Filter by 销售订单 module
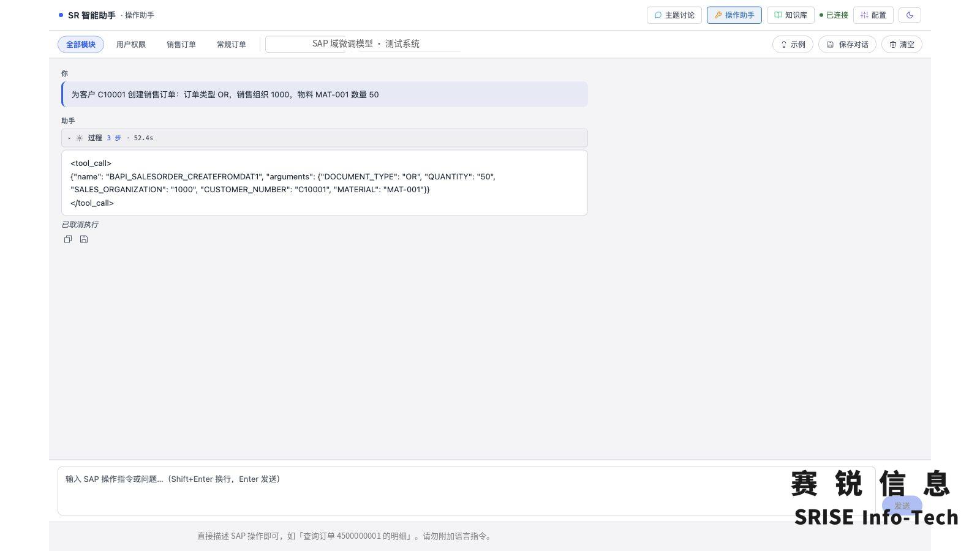Screen dimensions: 980x551 pos(181,45)
